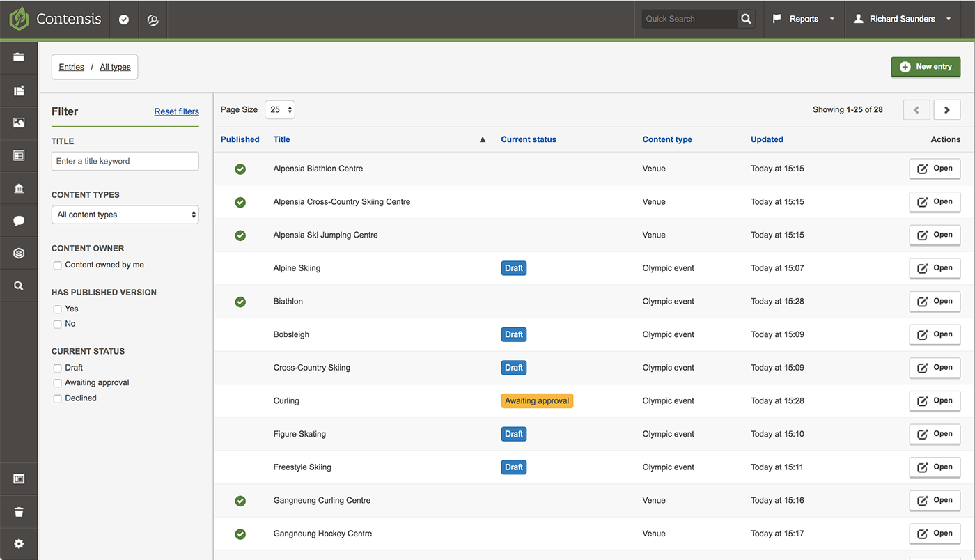Go to the next page arrow

(947, 110)
